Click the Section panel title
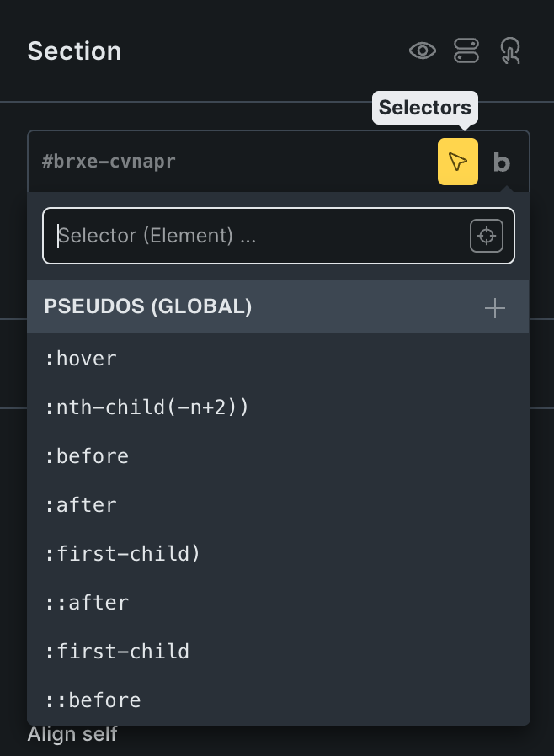The width and height of the screenshot is (554, 756). pyautogui.click(x=74, y=51)
